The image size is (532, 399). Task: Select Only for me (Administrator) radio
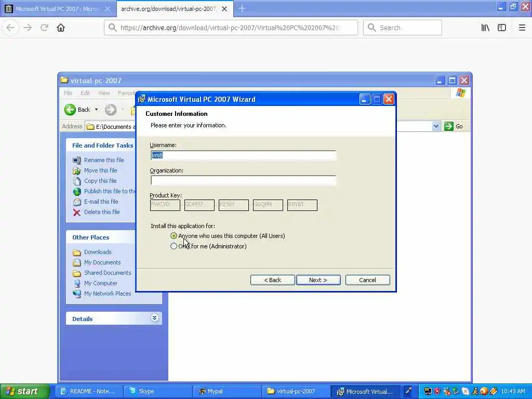click(x=174, y=246)
